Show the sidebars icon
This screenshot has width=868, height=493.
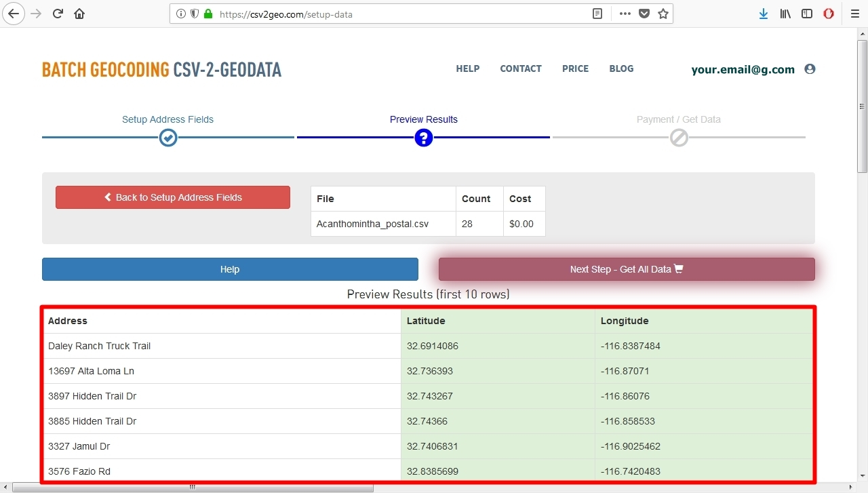[807, 14]
